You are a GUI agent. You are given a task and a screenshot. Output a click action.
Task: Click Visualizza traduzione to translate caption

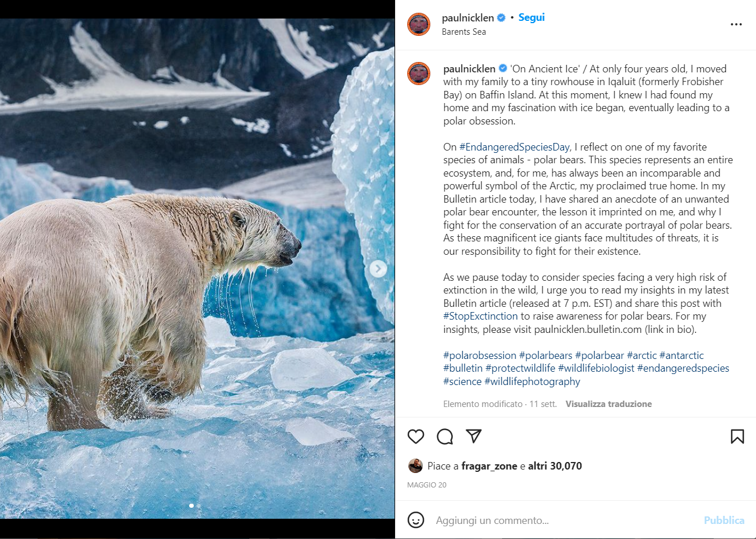(x=609, y=404)
